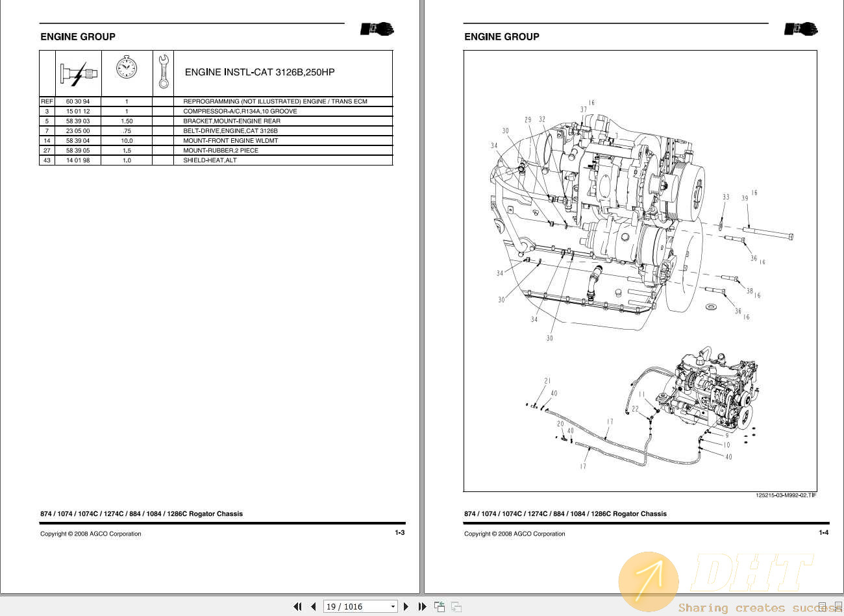The image size is (844, 616).
Task: Click the ENGINE INSTL-CAT 3126B,250HP title
Action: point(260,72)
